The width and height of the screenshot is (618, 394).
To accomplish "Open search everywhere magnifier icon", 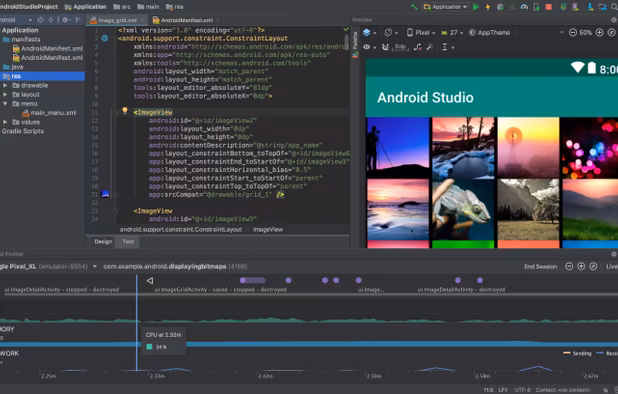I will click(614, 7).
